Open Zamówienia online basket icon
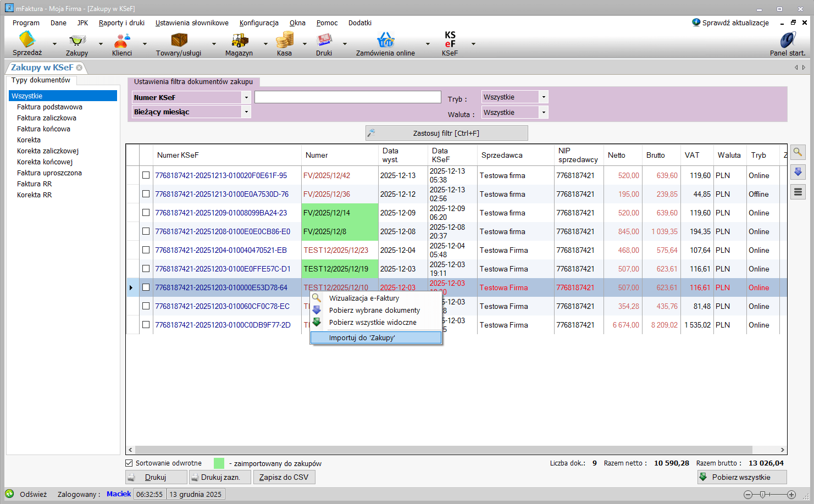Image resolution: width=814 pixels, height=504 pixels. click(385, 40)
